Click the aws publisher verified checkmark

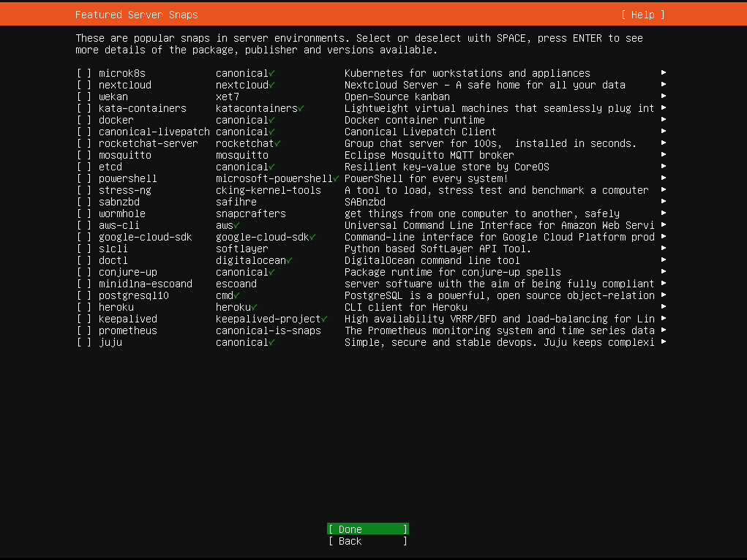pos(236,225)
